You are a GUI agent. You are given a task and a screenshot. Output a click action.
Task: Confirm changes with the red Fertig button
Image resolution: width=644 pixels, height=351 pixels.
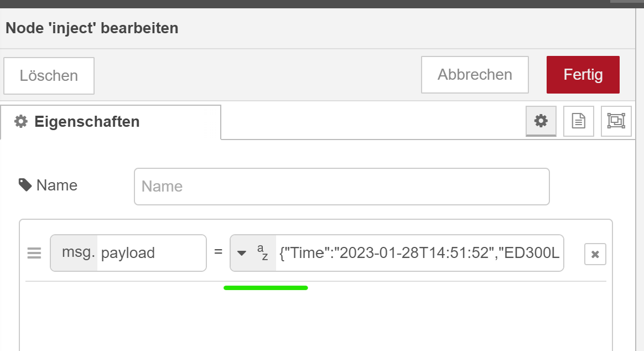pos(583,75)
